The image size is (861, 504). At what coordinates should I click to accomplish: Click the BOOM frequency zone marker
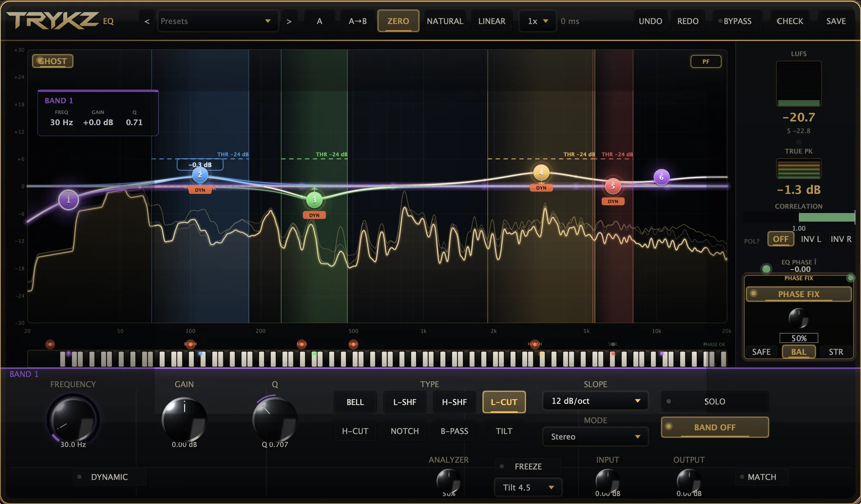click(190, 344)
